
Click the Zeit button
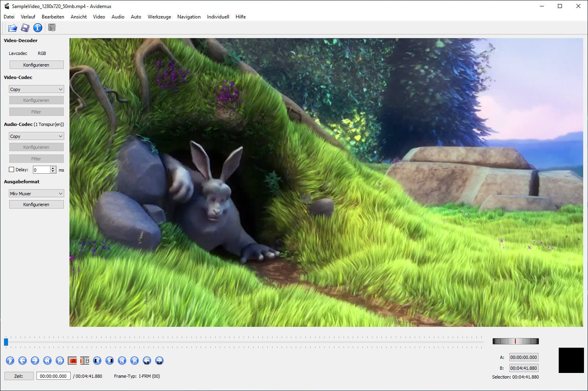[x=19, y=376]
